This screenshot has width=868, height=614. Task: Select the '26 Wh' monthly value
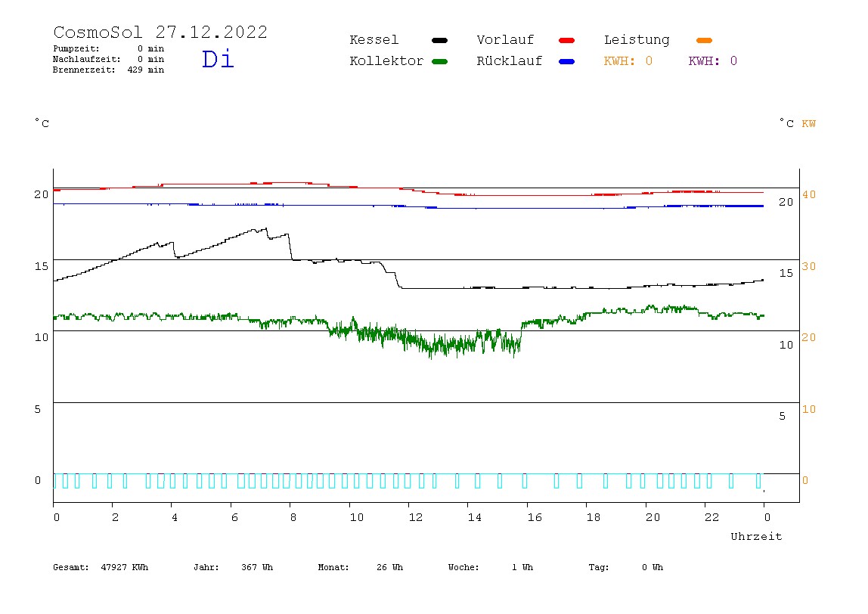point(389,567)
